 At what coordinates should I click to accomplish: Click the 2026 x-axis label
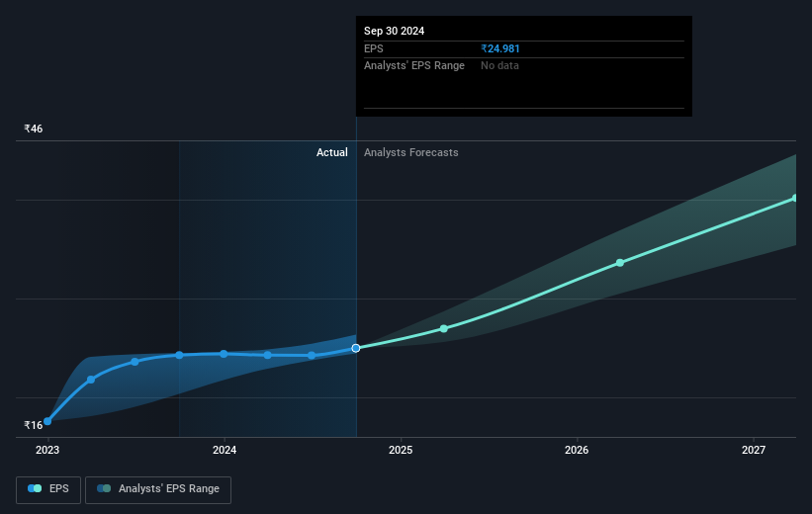pos(577,451)
